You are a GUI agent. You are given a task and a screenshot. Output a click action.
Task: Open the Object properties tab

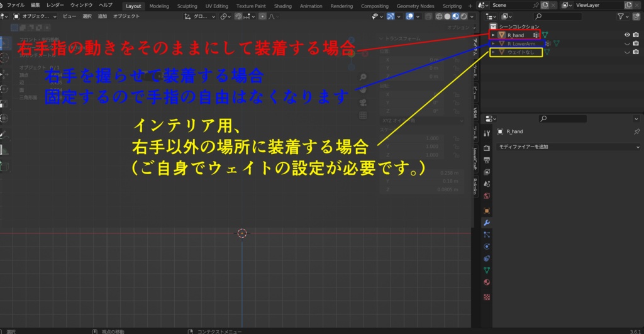pos(487,211)
